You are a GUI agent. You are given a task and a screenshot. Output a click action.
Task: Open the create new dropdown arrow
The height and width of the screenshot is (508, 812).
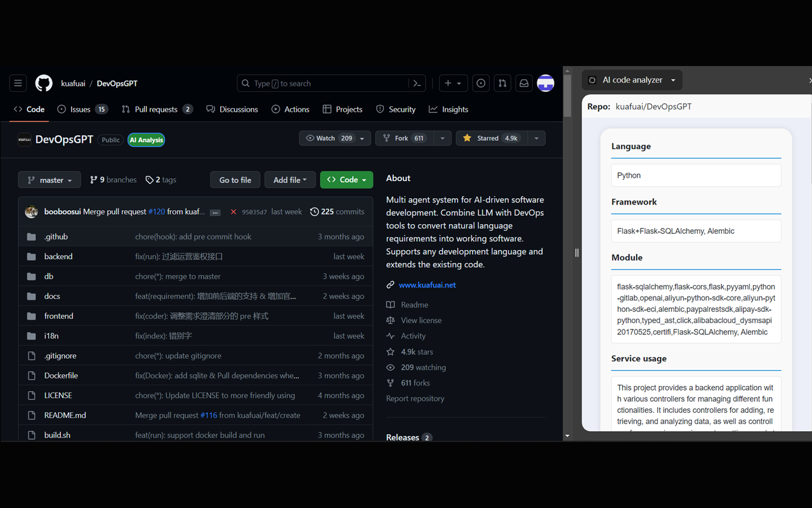(459, 83)
